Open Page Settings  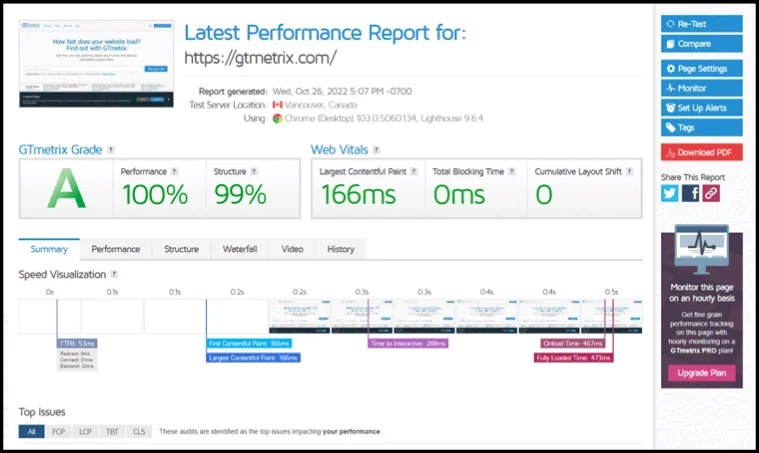click(x=701, y=69)
